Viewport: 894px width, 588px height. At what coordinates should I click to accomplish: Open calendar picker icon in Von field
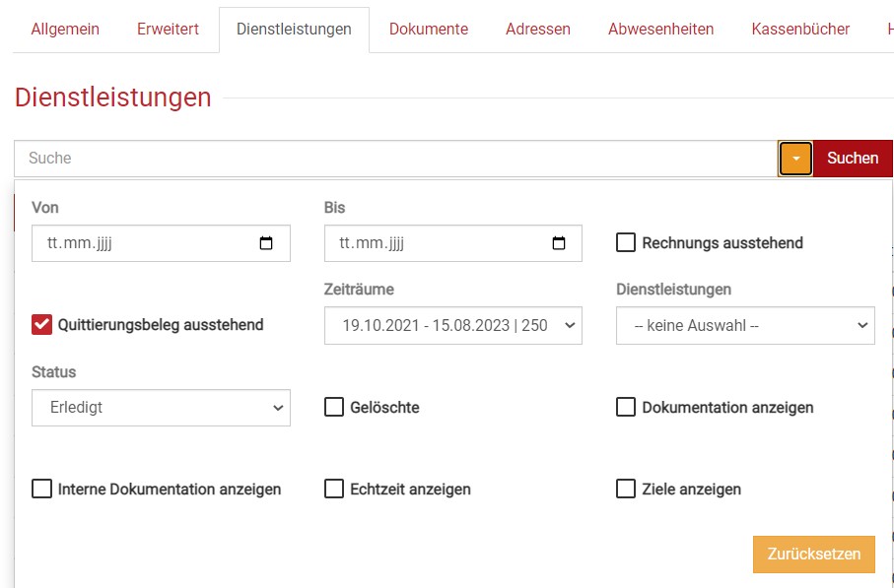point(266,243)
